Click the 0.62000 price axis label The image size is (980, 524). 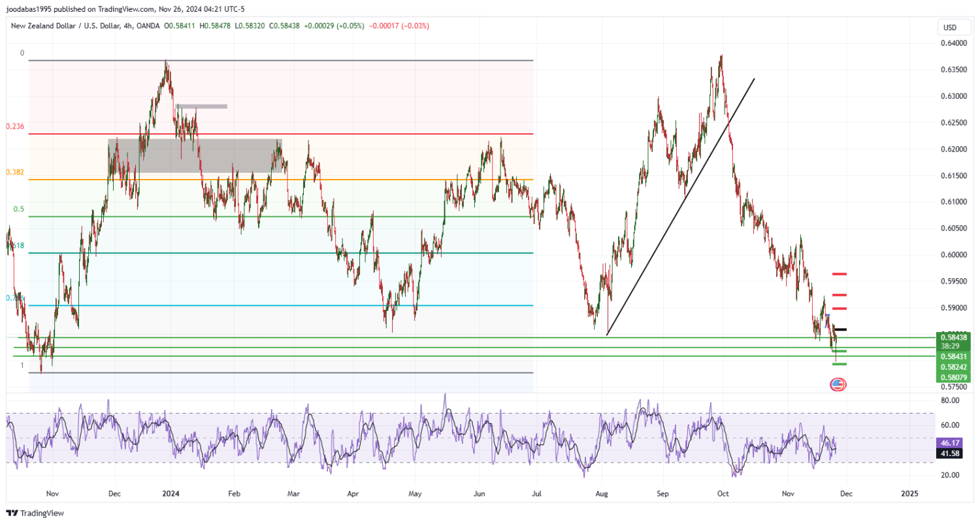tap(954, 149)
